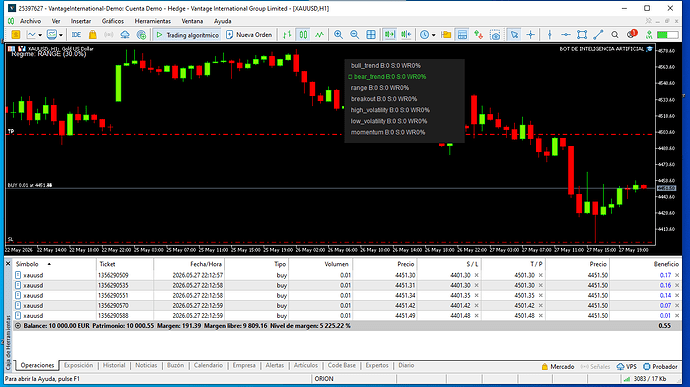Open the Diario tab
This screenshot has width=690, height=387.
point(406,365)
